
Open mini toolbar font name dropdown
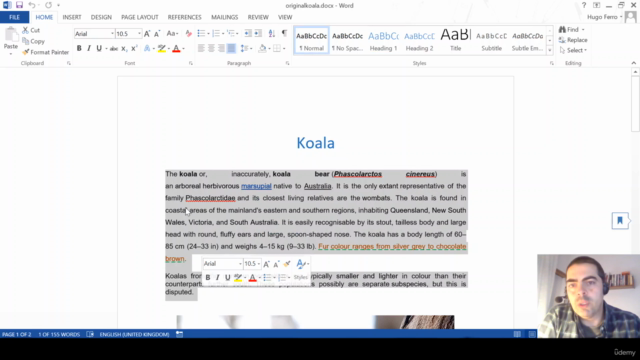pyautogui.click(x=240, y=264)
